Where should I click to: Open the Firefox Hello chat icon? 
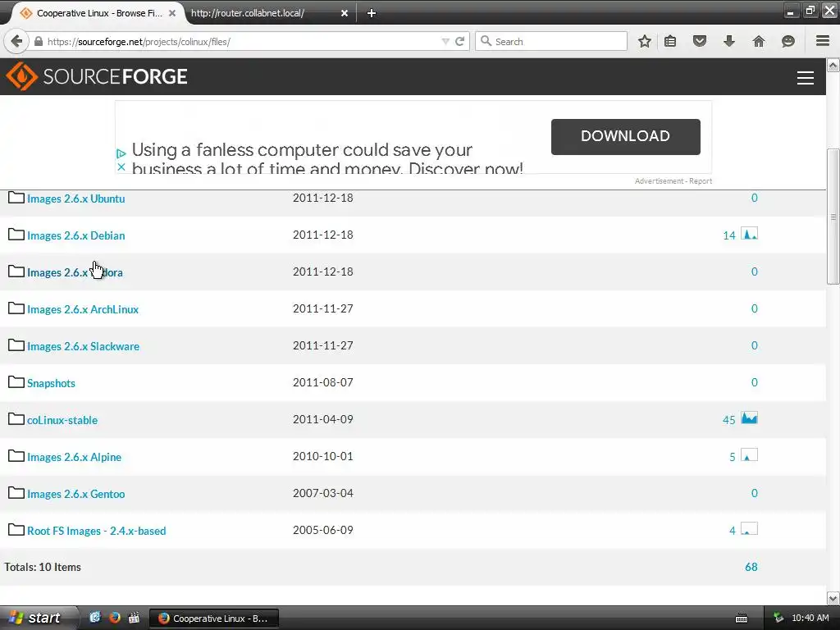coord(788,41)
